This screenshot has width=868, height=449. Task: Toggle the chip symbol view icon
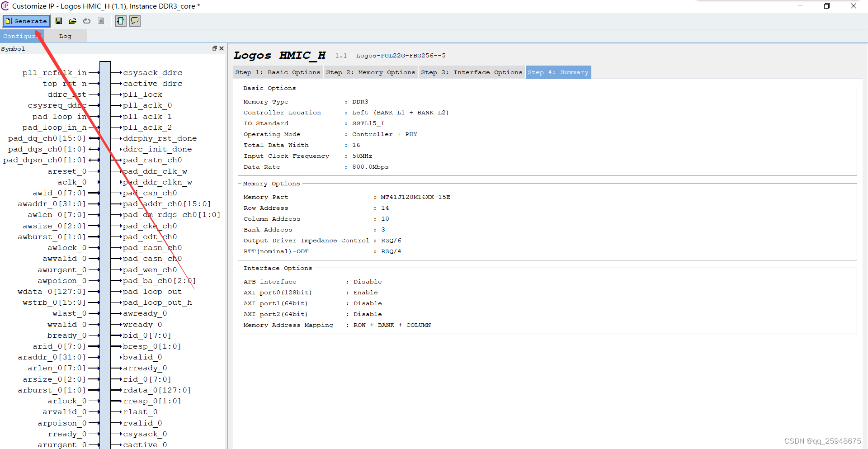pyautogui.click(x=121, y=21)
